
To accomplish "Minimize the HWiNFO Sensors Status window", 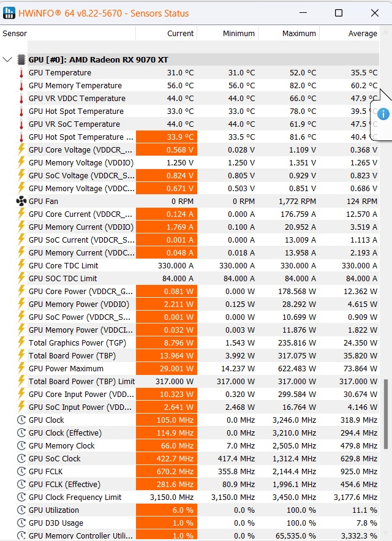I will (x=303, y=13).
